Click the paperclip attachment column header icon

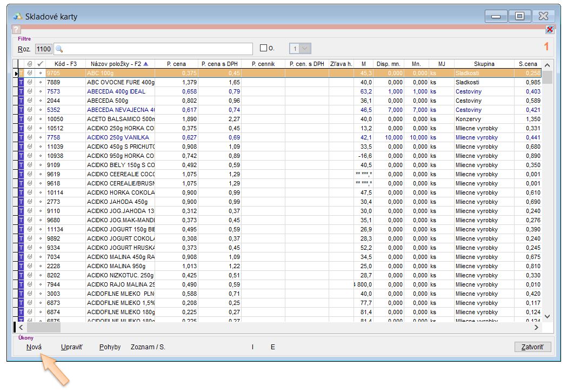click(30, 64)
